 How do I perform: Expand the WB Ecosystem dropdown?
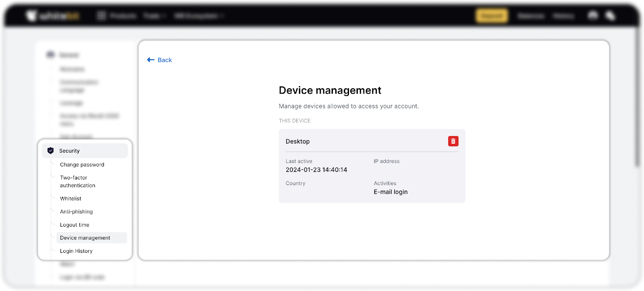pos(198,16)
